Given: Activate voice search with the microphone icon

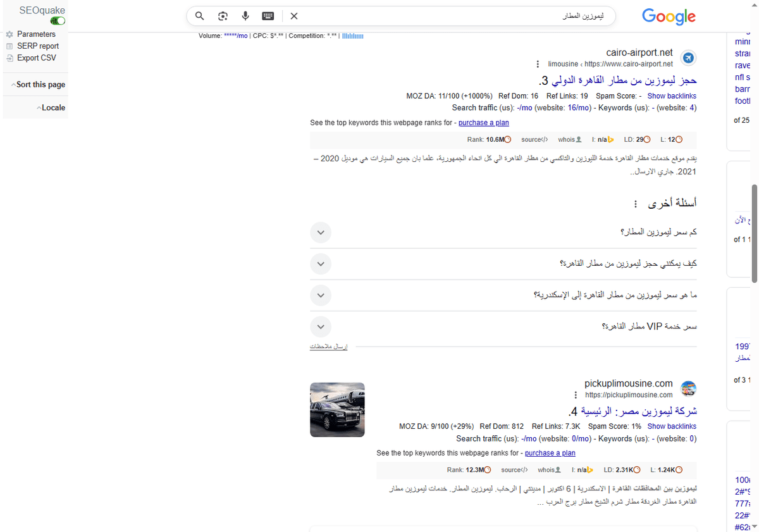Looking at the screenshot, I should pos(245,16).
